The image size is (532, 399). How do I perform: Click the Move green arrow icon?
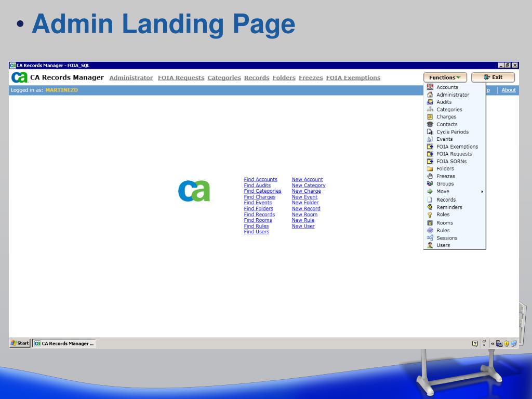coord(430,191)
